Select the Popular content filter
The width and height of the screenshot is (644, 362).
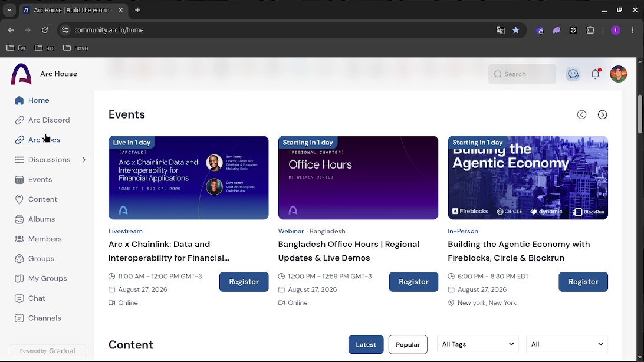(408, 344)
